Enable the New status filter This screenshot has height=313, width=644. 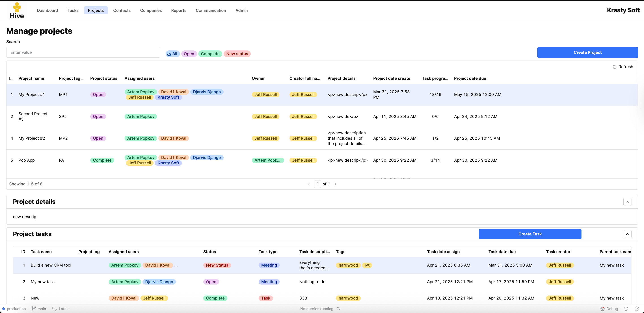[237, 54]
